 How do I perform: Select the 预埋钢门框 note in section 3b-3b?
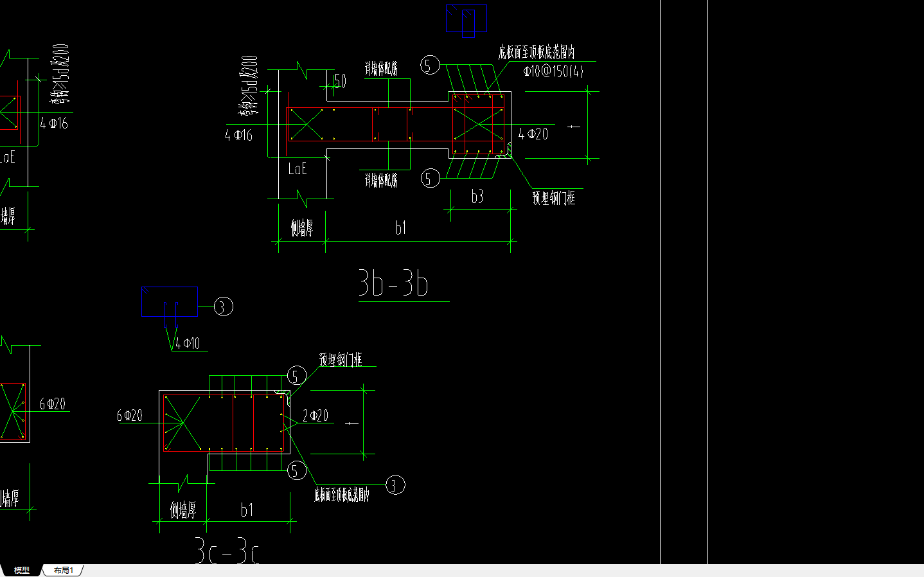click(x=554, y=198)
